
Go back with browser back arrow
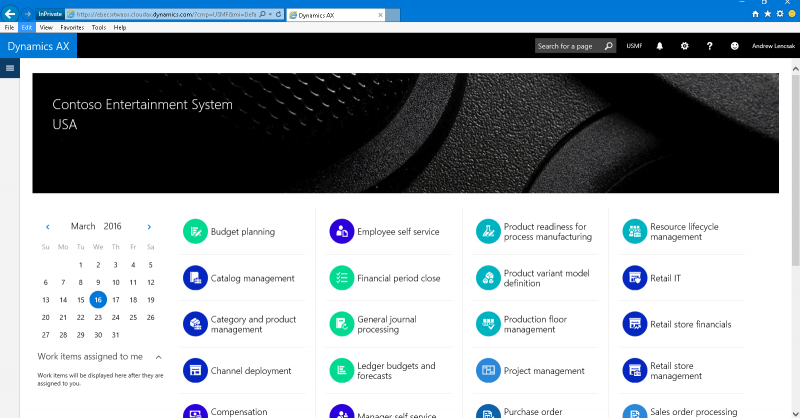[10, 14]
